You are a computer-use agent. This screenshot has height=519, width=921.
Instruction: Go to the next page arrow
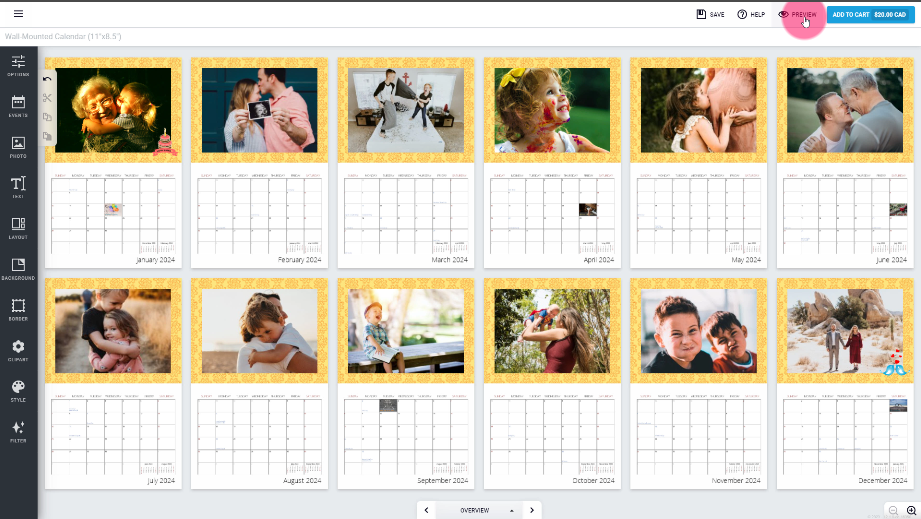[x=532, y=510]
